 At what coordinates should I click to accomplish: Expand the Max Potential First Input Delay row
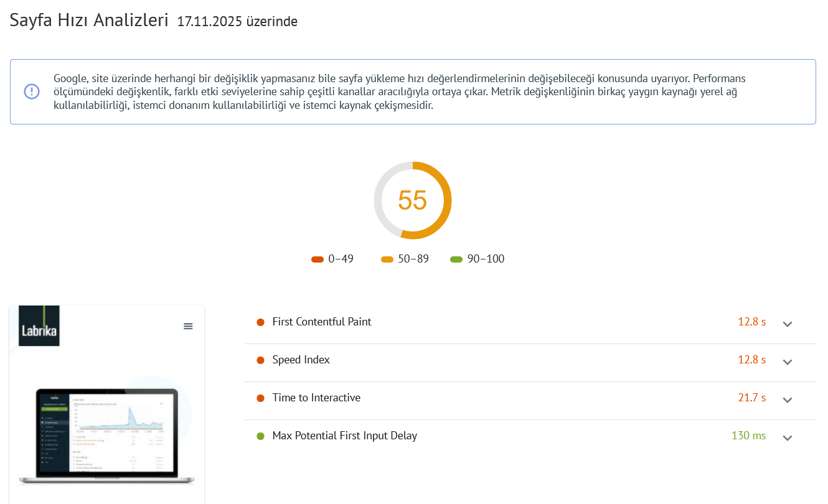pos(788,438)
